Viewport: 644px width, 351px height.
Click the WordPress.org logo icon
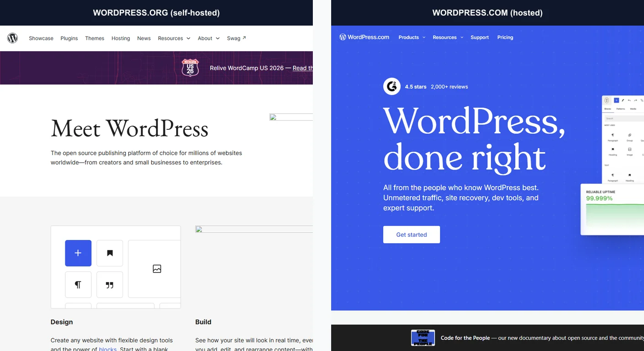pyautogui.click(x=12, y=38)
